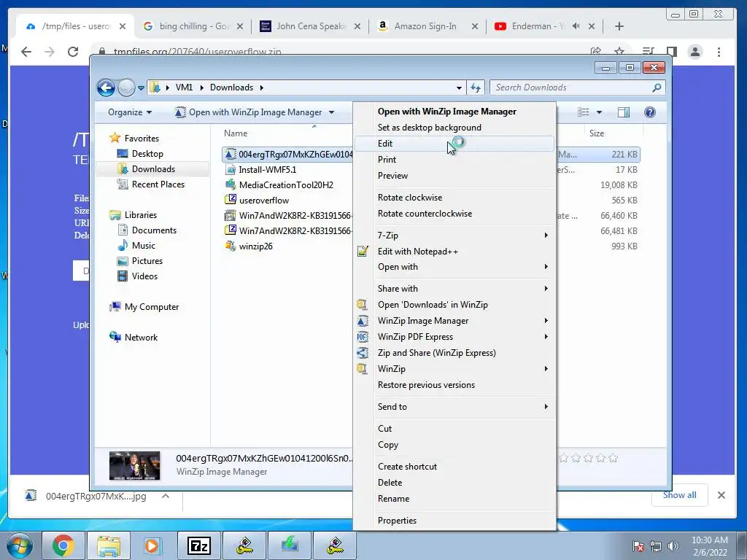The width and height of the screenshot is (747, 560).
Task: Expand the Share with submenu
Action: (x=454, y=289)
